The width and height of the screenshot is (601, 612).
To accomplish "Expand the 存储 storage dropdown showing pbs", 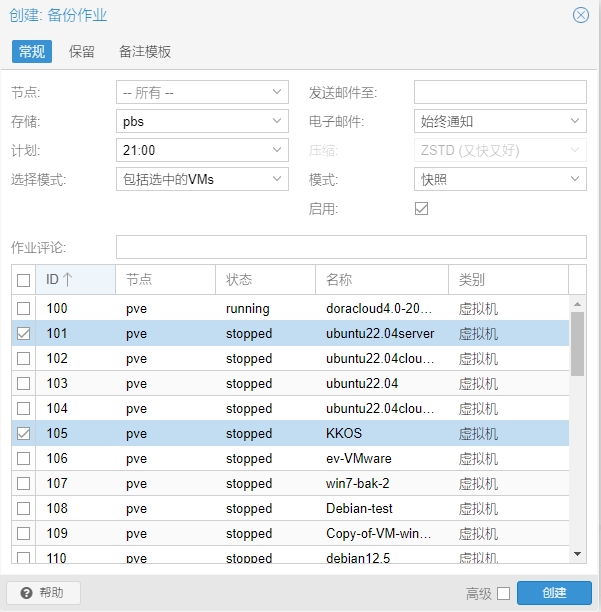I will (277, 122).
